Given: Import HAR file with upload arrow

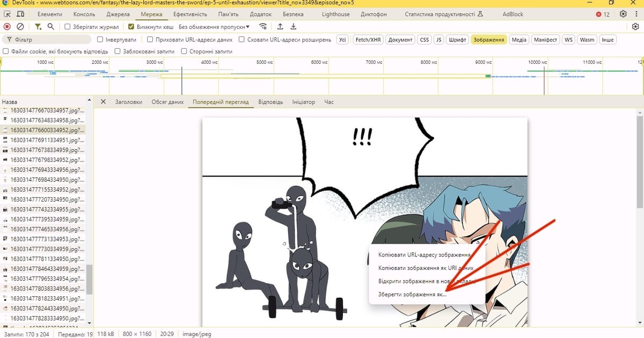Looking at the screenshot, I should click(x=280, y=26).
